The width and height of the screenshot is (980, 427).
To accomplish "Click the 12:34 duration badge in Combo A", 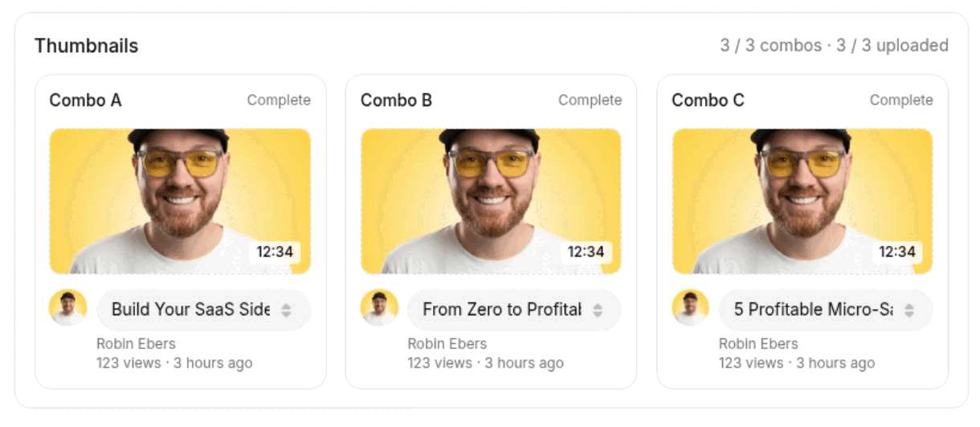I will pos(275,252).
